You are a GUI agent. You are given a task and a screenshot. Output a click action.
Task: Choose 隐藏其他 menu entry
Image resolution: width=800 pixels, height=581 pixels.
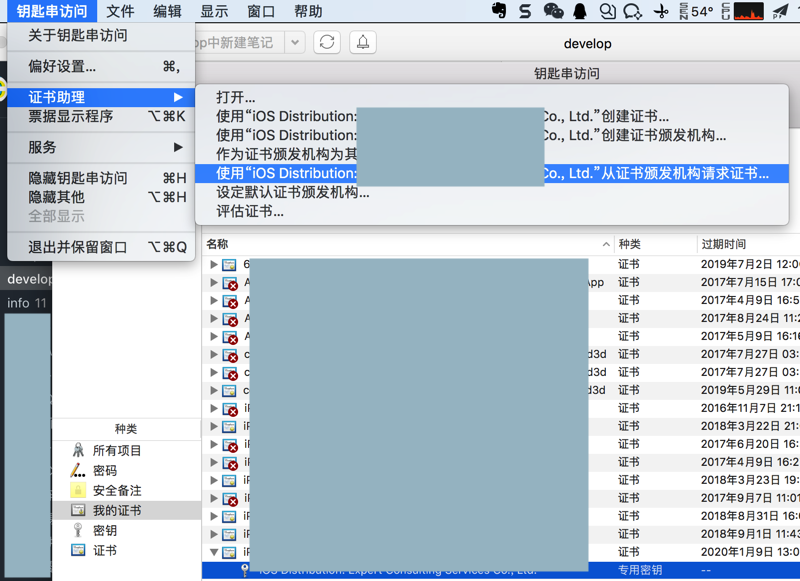point(101,197)
